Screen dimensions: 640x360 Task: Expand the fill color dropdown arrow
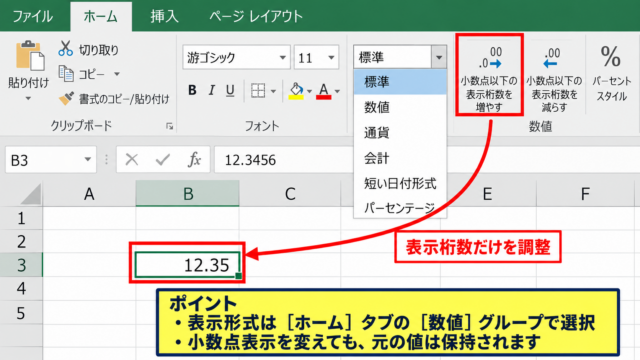pyautogui.click(x=309, y=91)
